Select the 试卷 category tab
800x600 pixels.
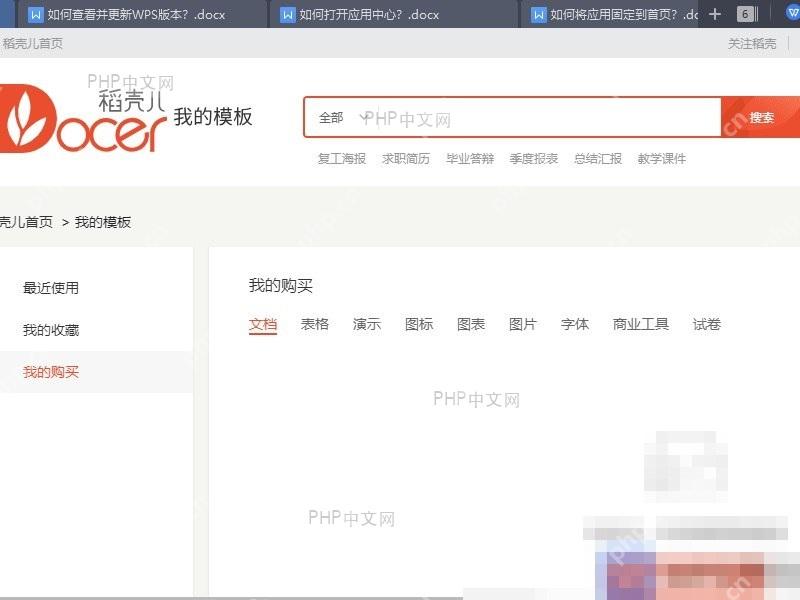707,324
